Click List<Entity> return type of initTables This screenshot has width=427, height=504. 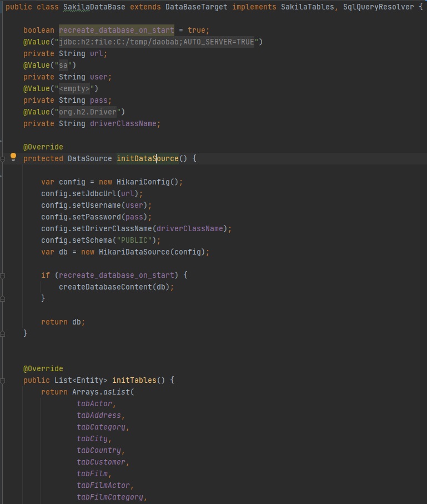point(81,380)
